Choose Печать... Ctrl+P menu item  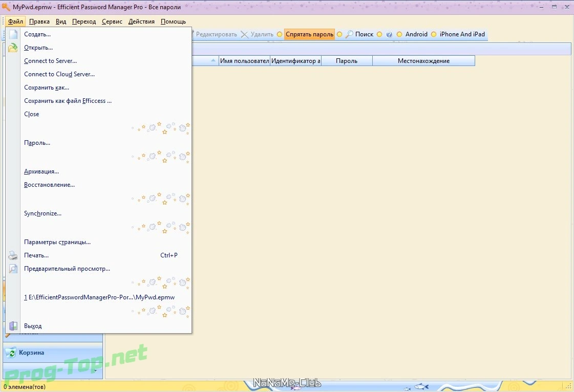(98, 255)
